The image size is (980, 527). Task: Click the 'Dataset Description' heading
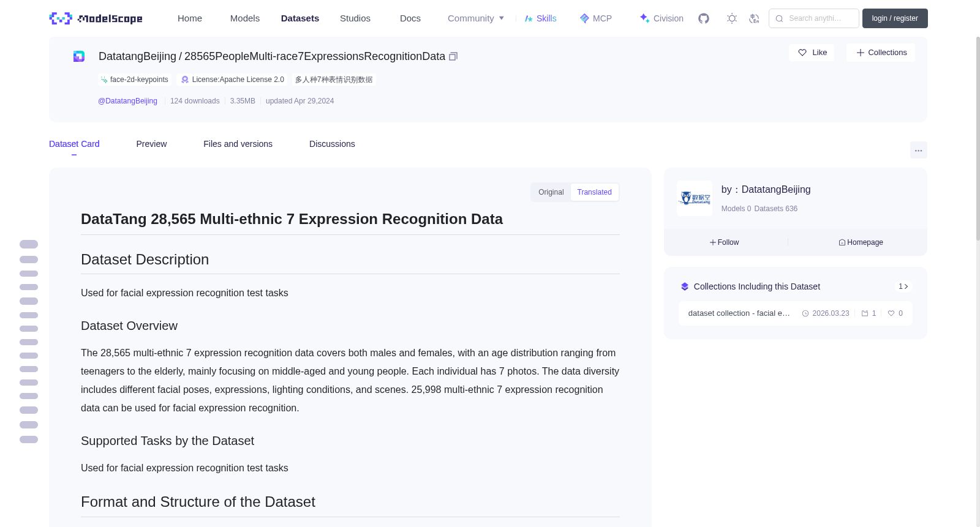(x=145, y=260)
